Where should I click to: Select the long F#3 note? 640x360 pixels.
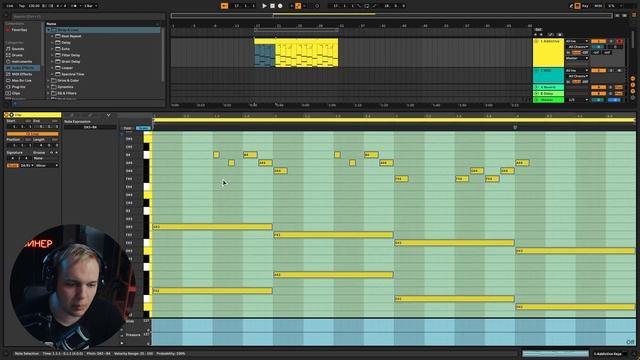coord(333,235)
